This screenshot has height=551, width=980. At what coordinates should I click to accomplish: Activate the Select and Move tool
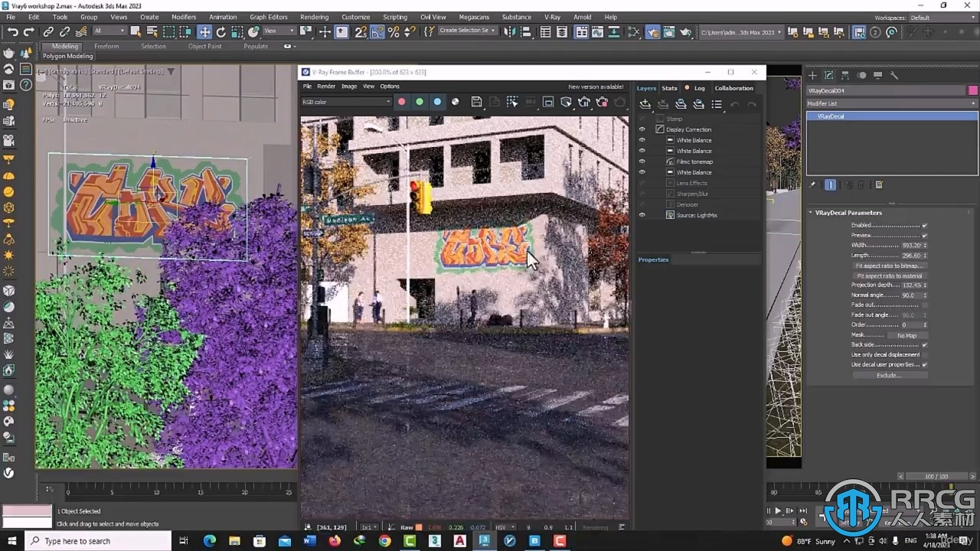(x=204, y=32)
